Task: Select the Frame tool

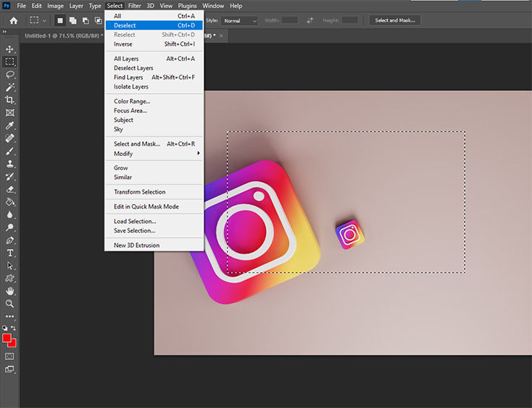Action: click(x=10, y=112)
